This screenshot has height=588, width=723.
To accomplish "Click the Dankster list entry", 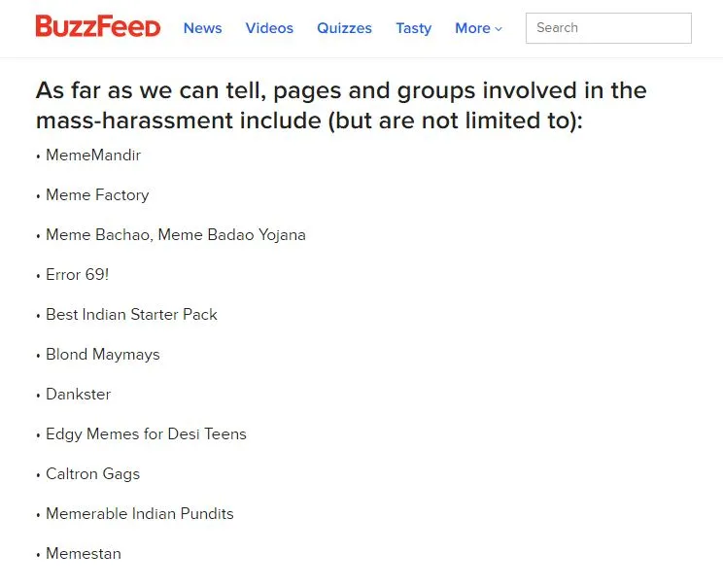I will pos(79,395).
